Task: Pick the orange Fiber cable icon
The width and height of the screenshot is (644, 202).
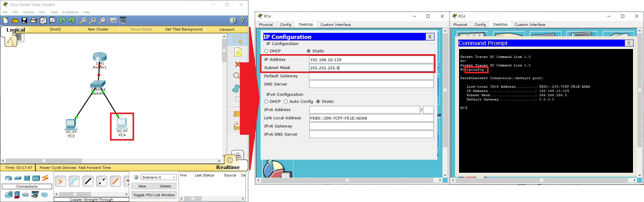Action: [115, 181]
